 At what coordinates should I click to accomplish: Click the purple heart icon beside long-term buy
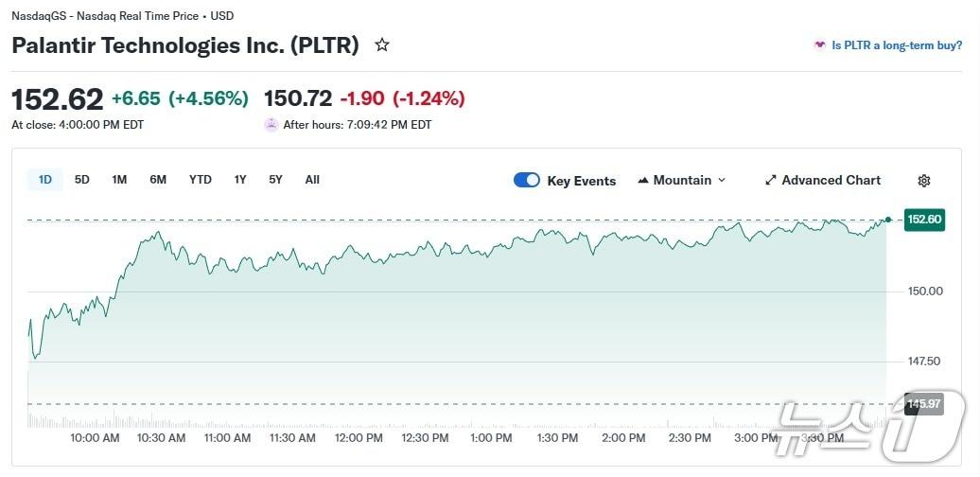point(819,44)
